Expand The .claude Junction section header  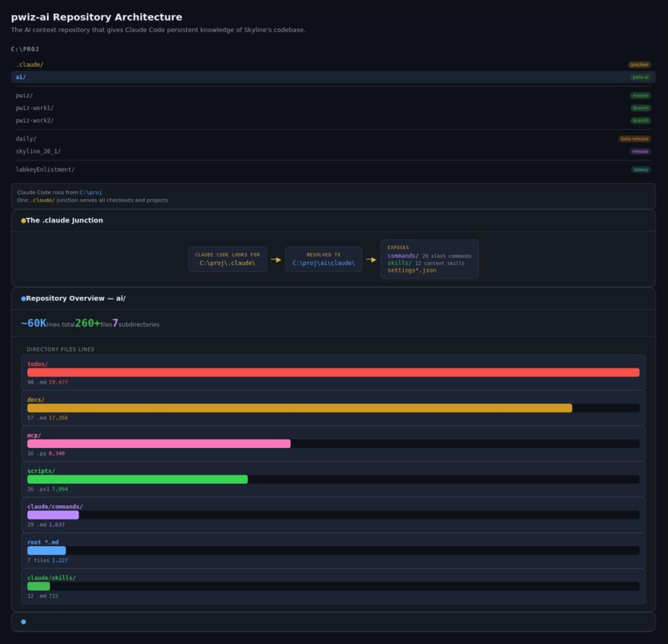[64, 221]
